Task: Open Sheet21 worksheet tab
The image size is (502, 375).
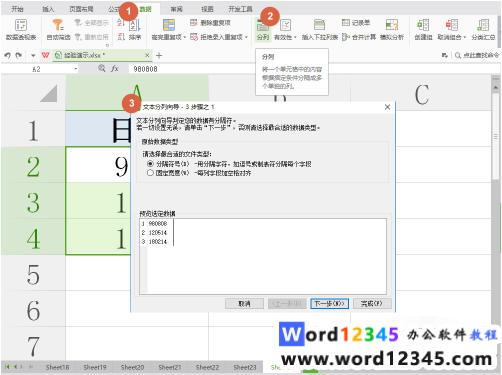Action: 170,367
